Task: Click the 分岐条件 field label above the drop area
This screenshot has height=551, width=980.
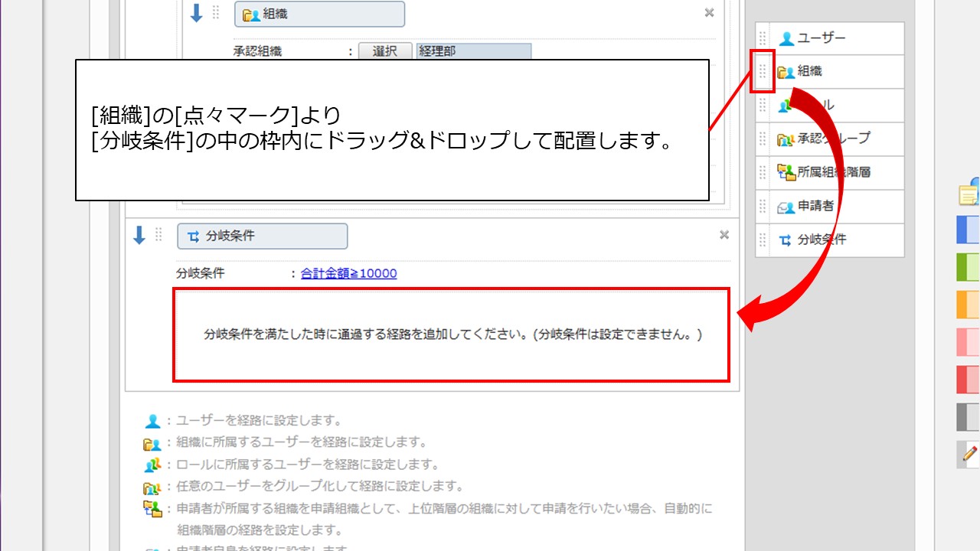Action: 201,273
